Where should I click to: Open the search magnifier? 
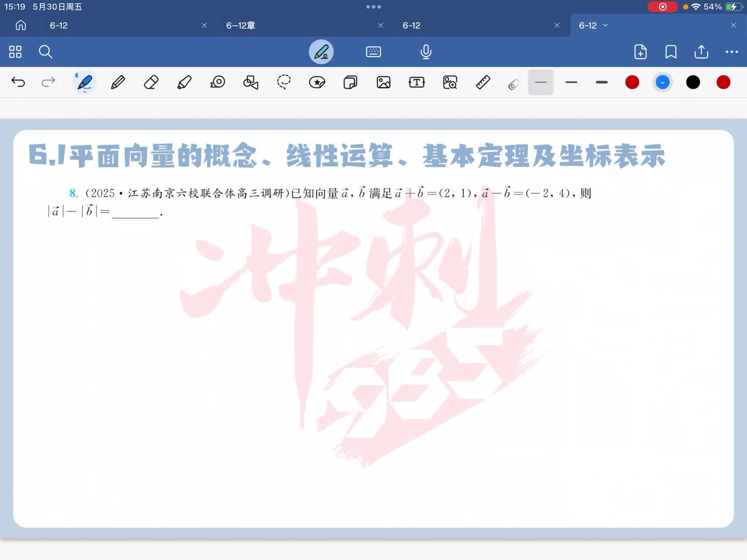46,52
